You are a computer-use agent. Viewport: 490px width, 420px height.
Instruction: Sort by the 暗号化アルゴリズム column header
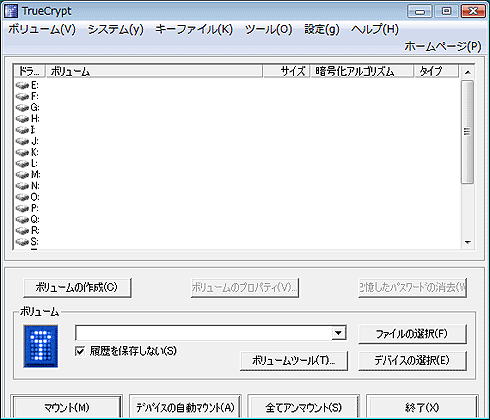[x=362, y=71]
